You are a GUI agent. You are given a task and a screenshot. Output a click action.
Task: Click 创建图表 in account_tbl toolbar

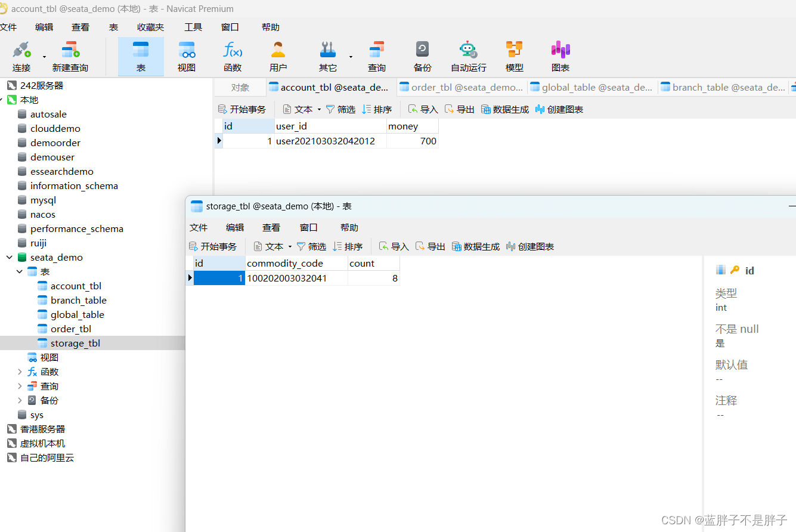click(x=559, y=109)
